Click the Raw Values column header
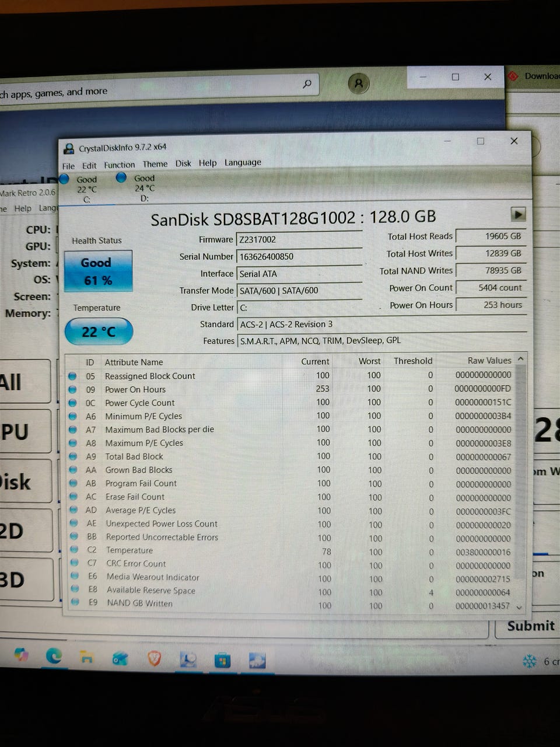 [489, 361]
